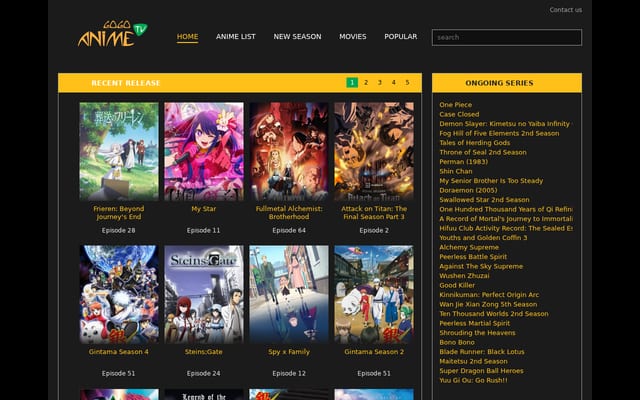
Task: Click Episode 2 under Attack on Titan
Action: 374,230
